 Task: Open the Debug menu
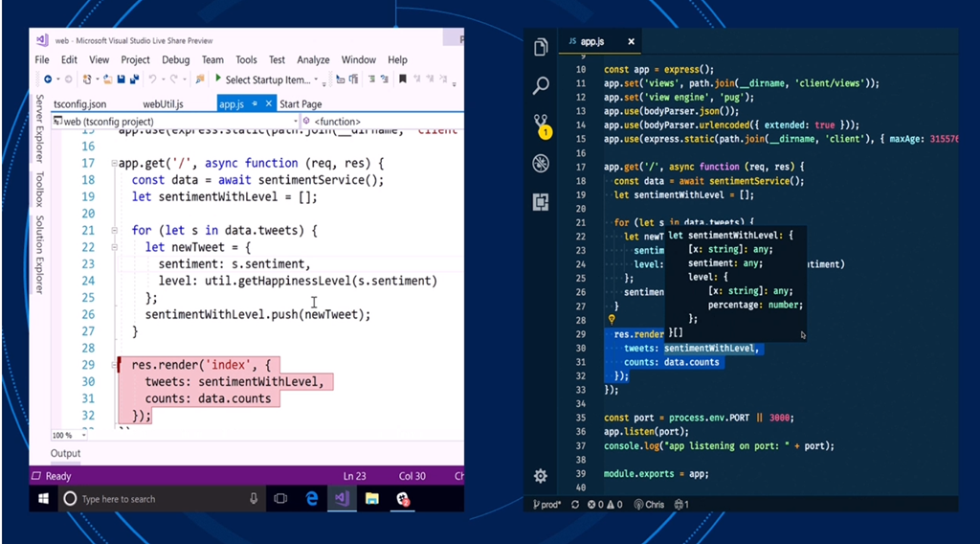point(175,59)
